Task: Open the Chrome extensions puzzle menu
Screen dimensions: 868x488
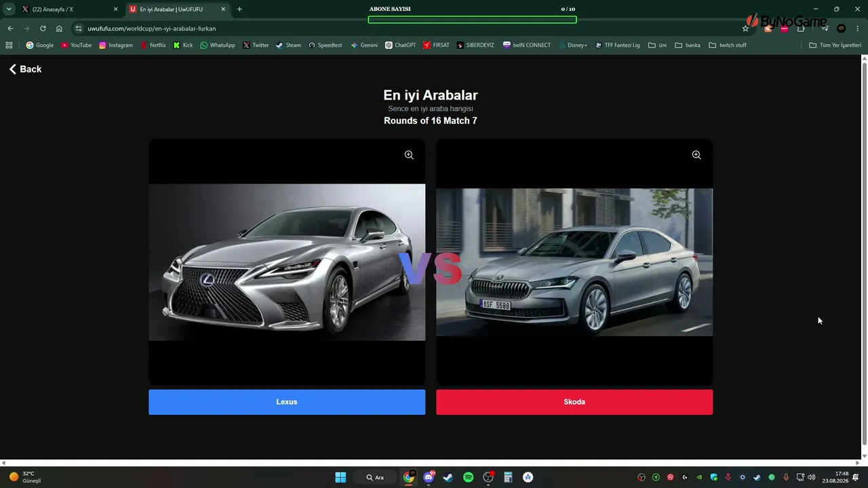Action: point(801,28)
